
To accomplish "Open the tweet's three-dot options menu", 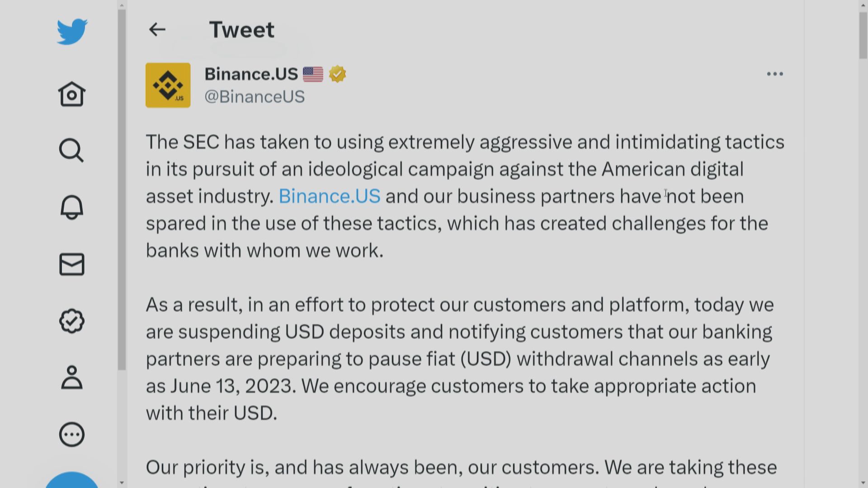I will click(x=774, y=74).
